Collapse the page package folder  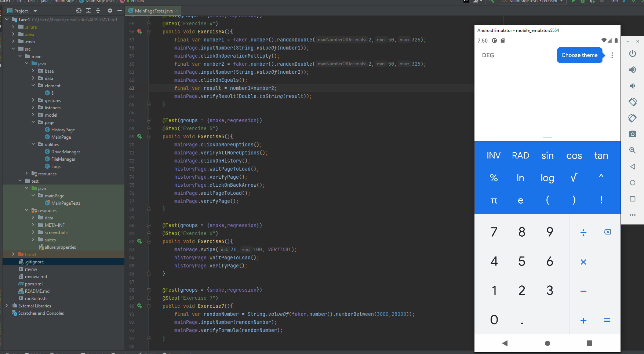coord(33,122)
